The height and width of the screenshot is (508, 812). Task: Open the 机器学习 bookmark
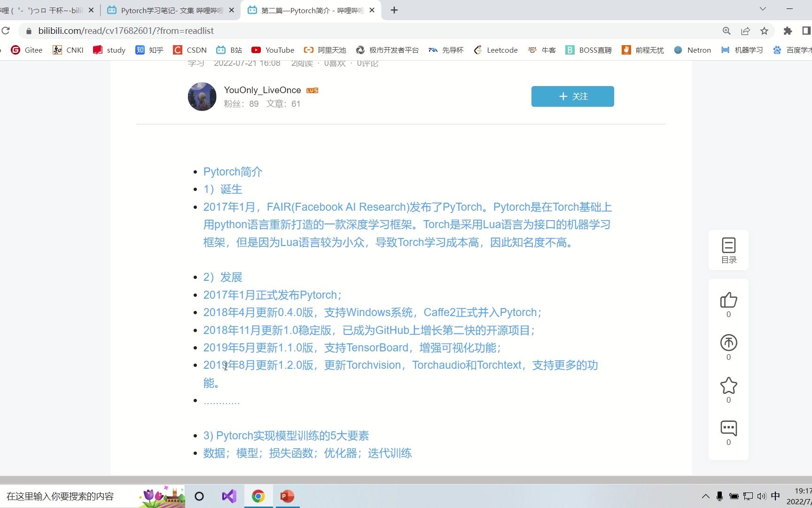[742, 50]
